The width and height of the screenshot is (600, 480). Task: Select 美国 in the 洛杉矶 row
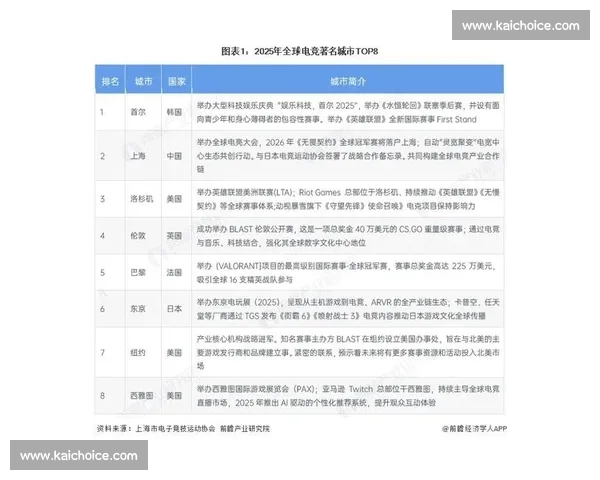click(174, 199)
